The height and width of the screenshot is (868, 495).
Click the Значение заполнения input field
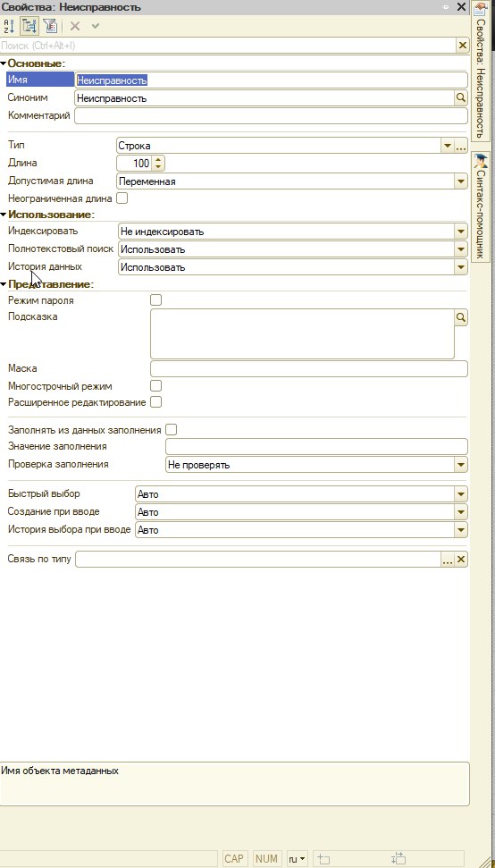317,446
